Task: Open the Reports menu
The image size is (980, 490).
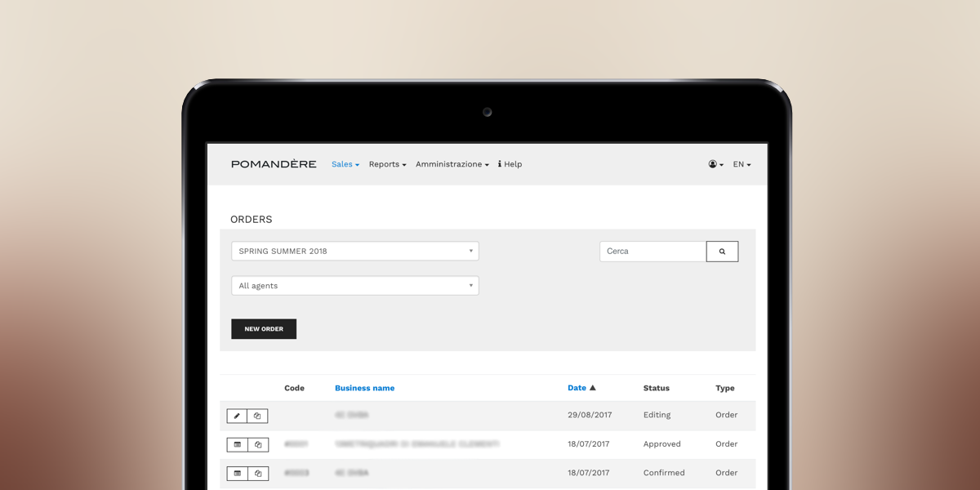Action: pyautogui.click(x=386, y=164)
